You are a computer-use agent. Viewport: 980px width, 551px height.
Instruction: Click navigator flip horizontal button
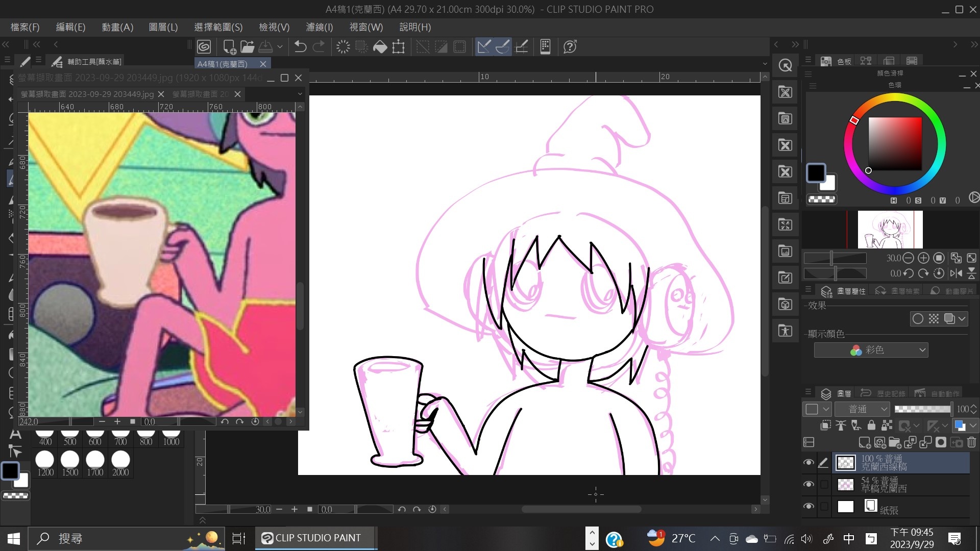point(956,273)
